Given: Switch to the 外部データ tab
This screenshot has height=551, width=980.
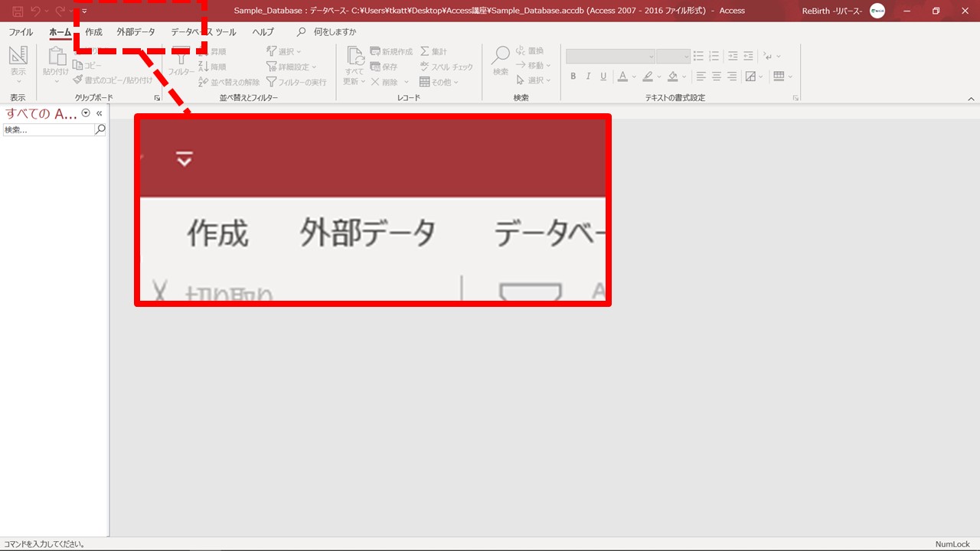Looking at the screenshot, I should pos(136,32).
